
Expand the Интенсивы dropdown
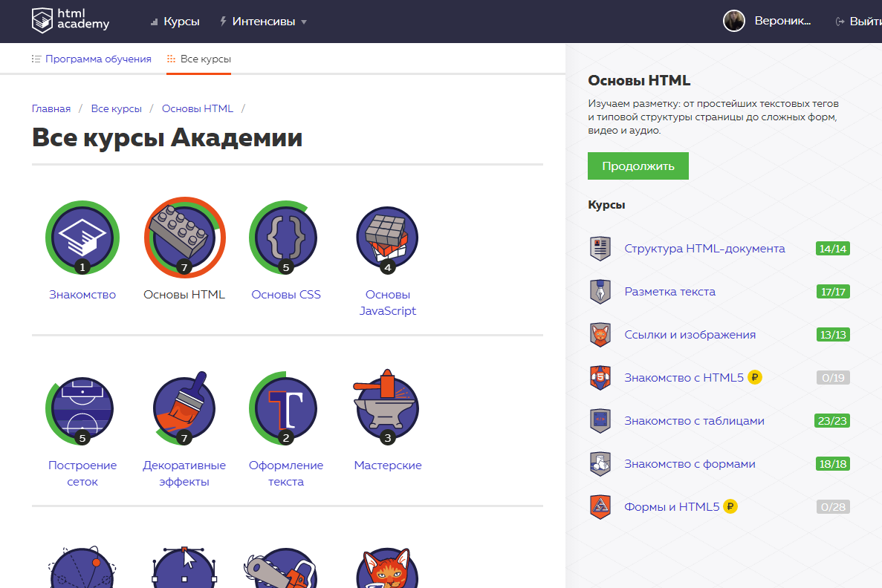click(262, 21)
